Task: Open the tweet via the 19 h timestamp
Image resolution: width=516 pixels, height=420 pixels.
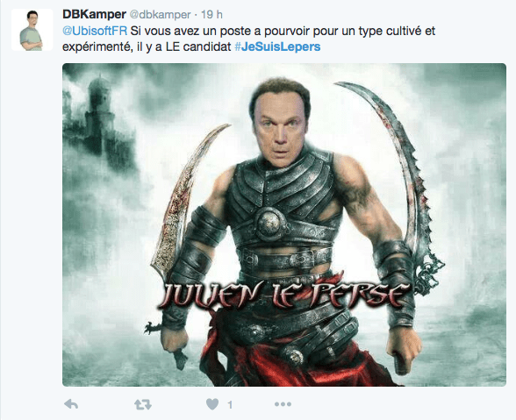Action: (x=211, y=15)
